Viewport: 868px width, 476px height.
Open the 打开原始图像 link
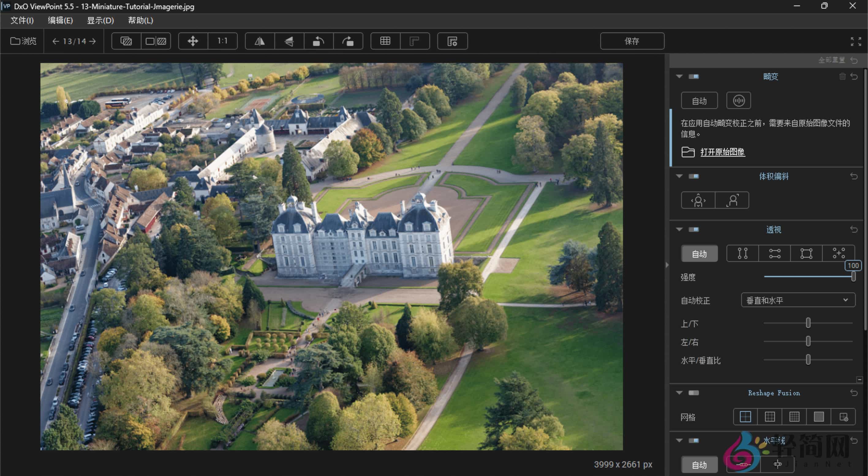[x=723, y=152]
